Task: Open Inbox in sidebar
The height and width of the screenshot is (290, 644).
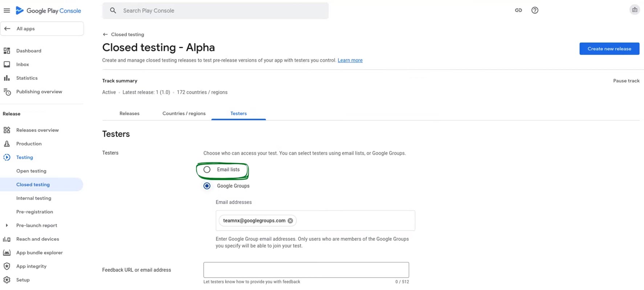Action: pos(23,65)
